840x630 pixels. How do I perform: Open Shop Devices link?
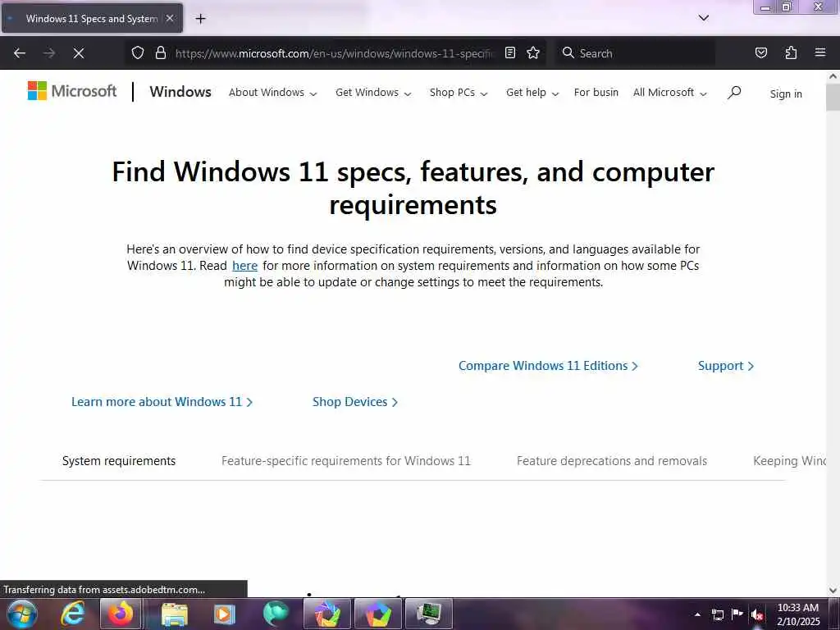[354, 402]
